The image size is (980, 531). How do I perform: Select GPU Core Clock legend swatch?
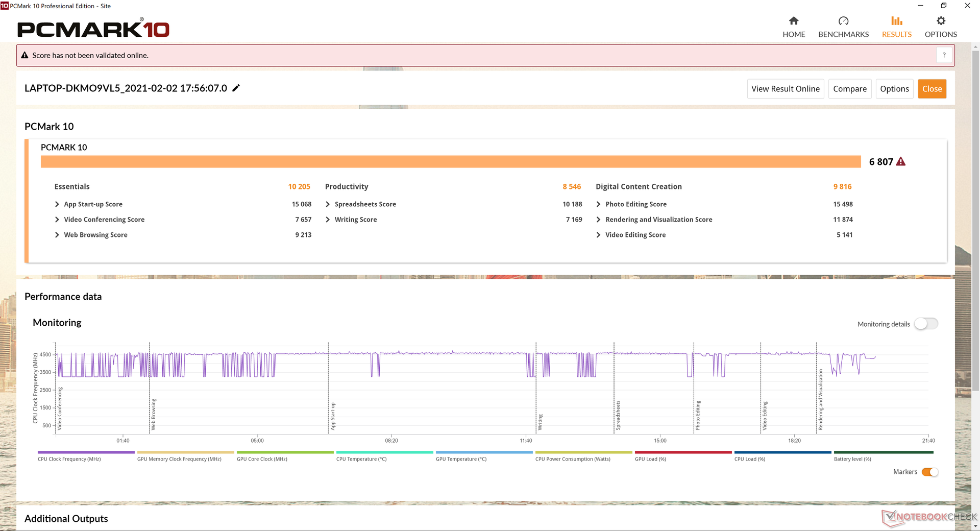click(x=285, y=452)
